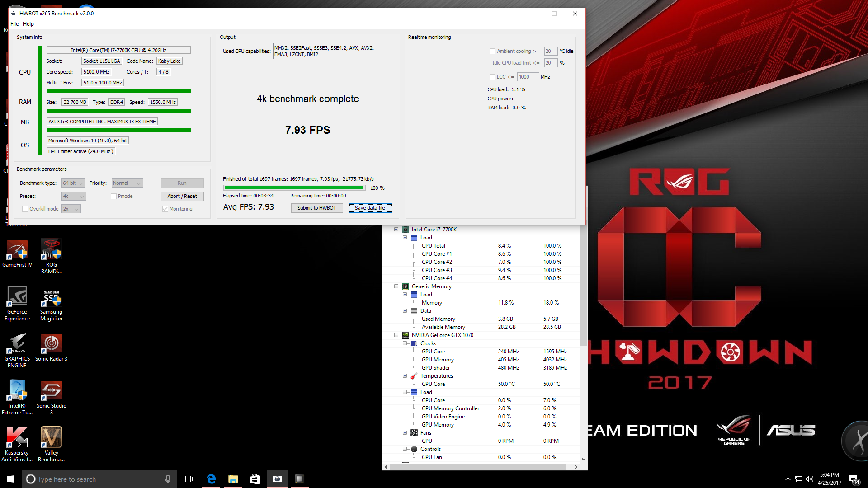Click the network icon in the system tray

click(x=799, y=479)
